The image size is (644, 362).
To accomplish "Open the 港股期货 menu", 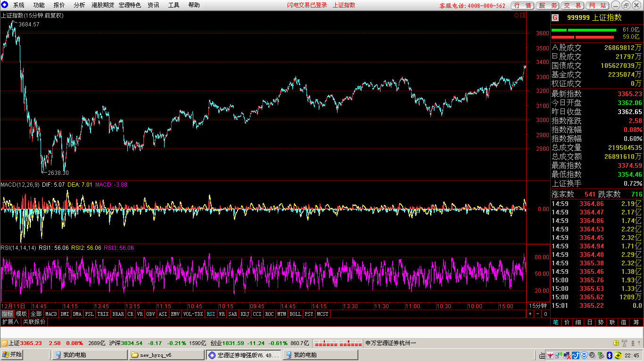I will (x=103, y=5).
